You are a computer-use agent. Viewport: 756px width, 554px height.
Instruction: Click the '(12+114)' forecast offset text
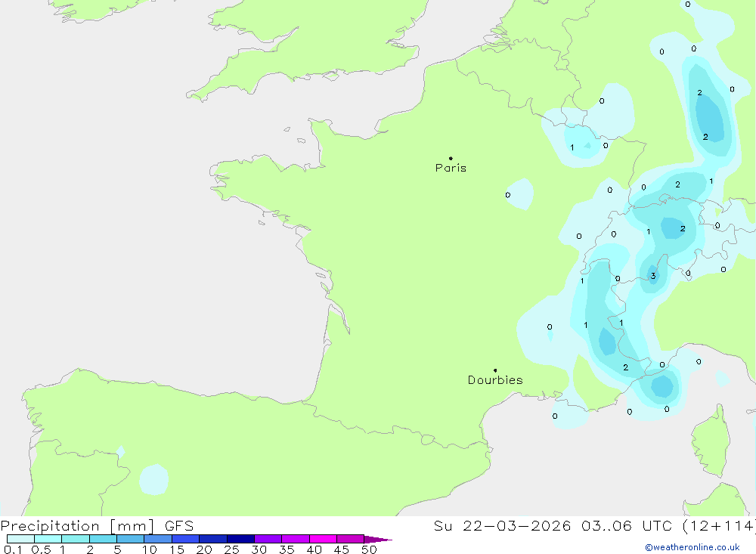(x=719, y=526)
